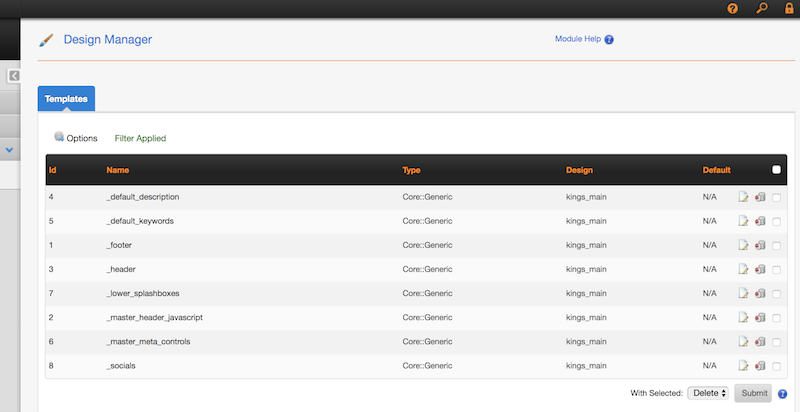Edit the _header template via pencil icon
The image size is (800, 412).
click(x=743, y=269)
